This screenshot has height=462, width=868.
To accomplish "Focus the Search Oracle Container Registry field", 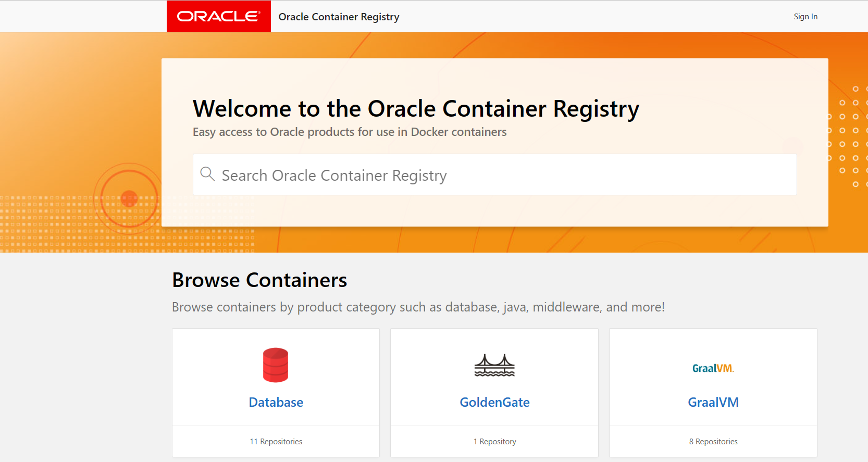I will click(x=500, y=175).
